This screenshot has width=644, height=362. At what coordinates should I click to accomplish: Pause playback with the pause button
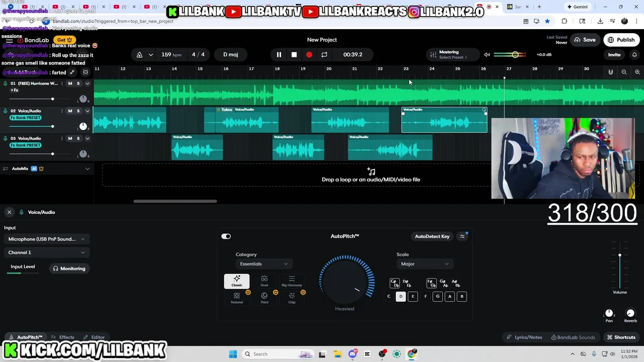[x=279, y=54]
